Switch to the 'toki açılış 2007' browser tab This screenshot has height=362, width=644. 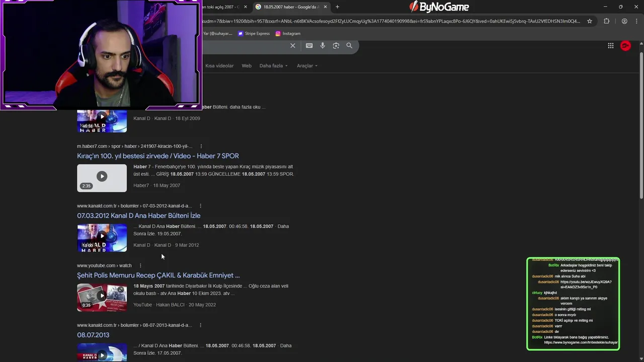[x=223, y=7]
